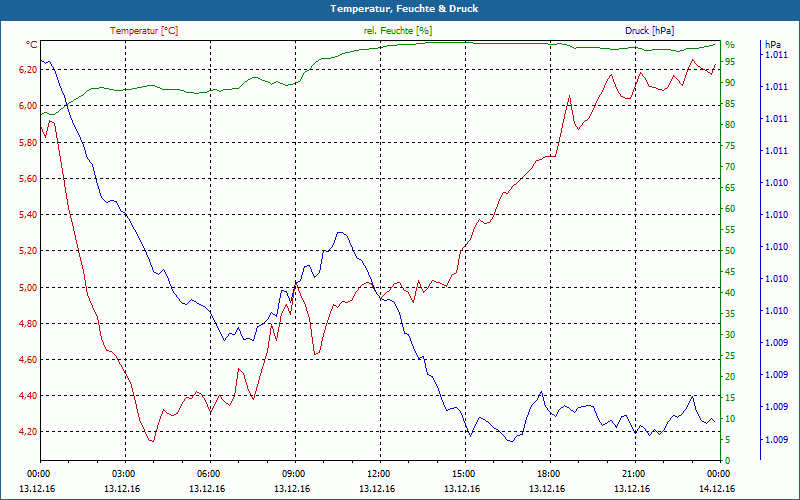
Task: Click humidity axis value "25"
Action: 730,356
